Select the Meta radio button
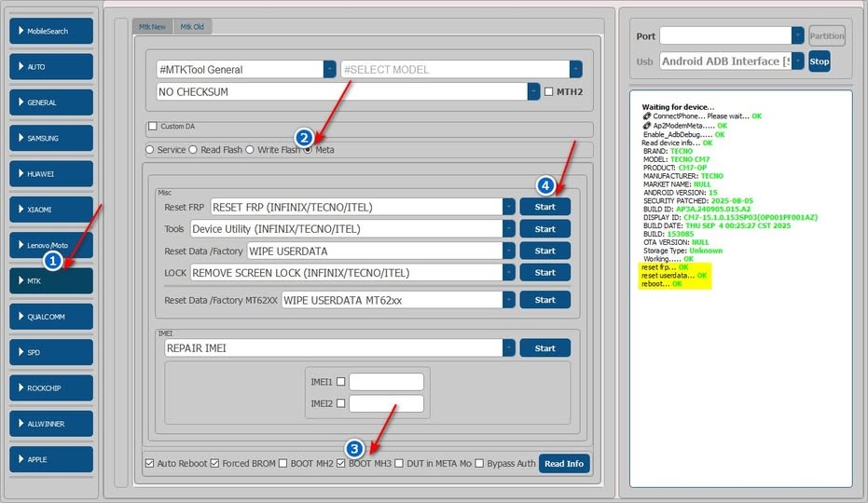868x503 pixels. [x=309, y=150]
